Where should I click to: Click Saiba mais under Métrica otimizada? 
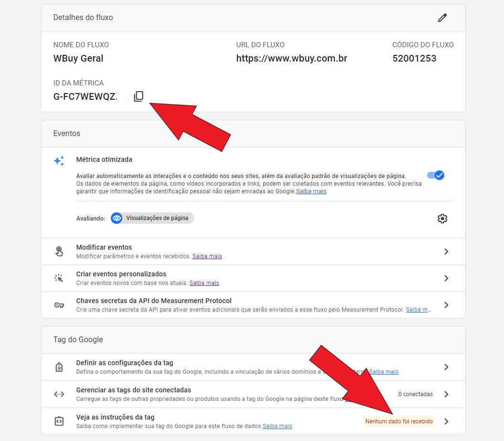point(311,191)
